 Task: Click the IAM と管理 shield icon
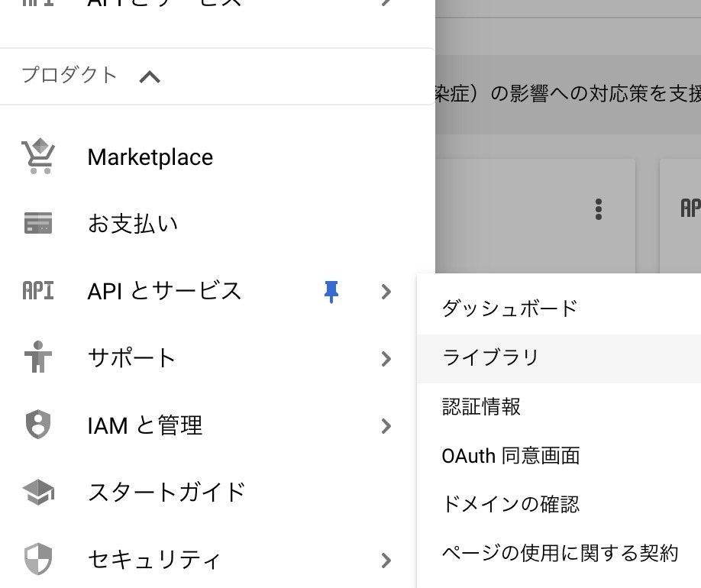click(38, 425)
